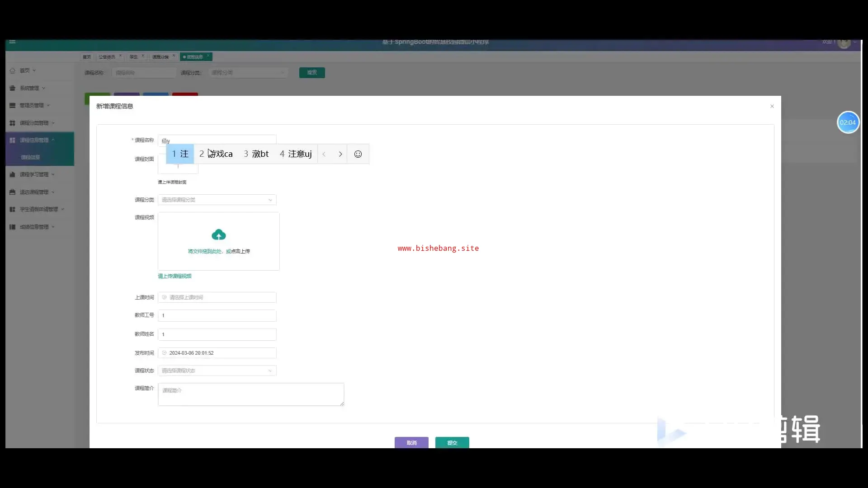Expand 课程学习管理 sidebar menu
Viewport: 868px width, 488px height.
pos(34,174)
